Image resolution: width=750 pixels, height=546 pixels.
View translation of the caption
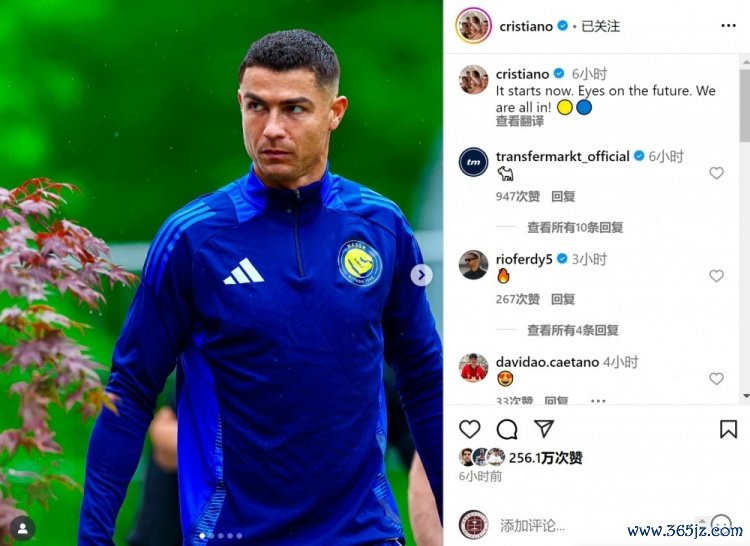pos(519,121)
